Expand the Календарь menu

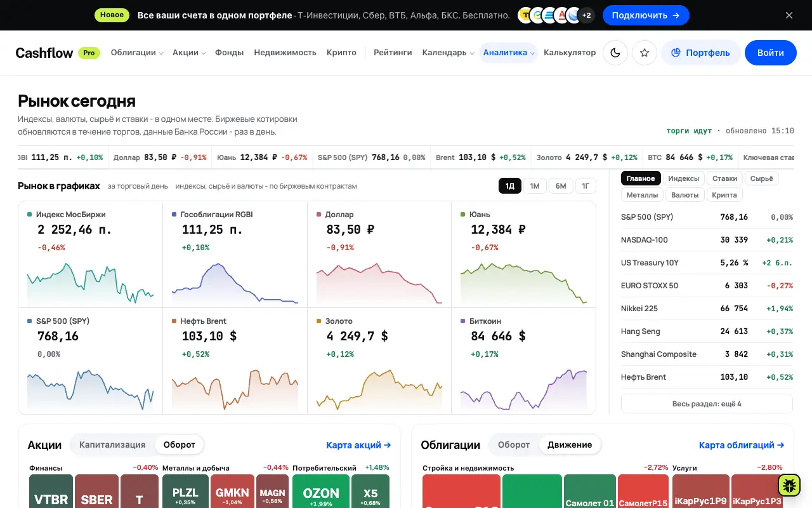point(448,53)
